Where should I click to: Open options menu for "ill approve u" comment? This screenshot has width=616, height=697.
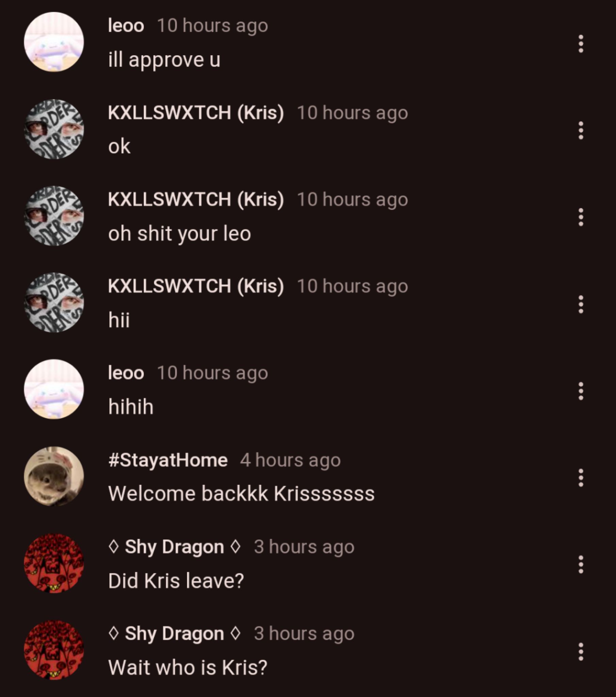(x=581, y=44)
